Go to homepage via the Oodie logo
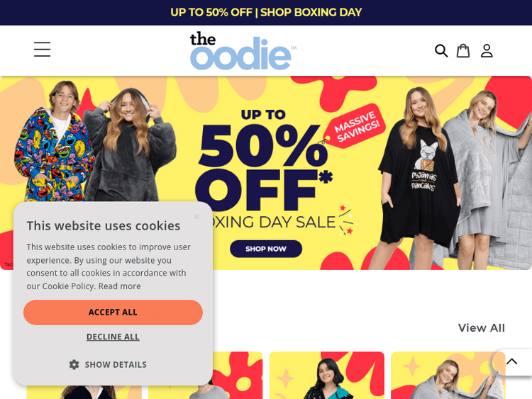532x399 pixels. (243, 50)
